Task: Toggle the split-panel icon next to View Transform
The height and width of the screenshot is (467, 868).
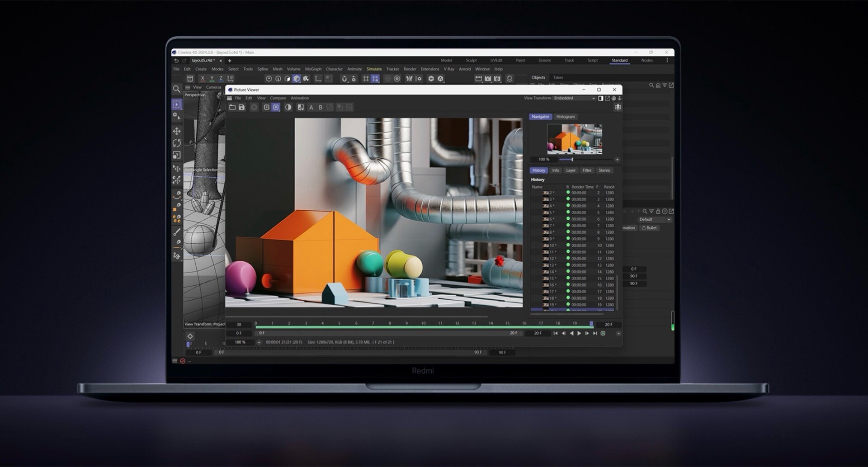Action: tap(601, 98)
